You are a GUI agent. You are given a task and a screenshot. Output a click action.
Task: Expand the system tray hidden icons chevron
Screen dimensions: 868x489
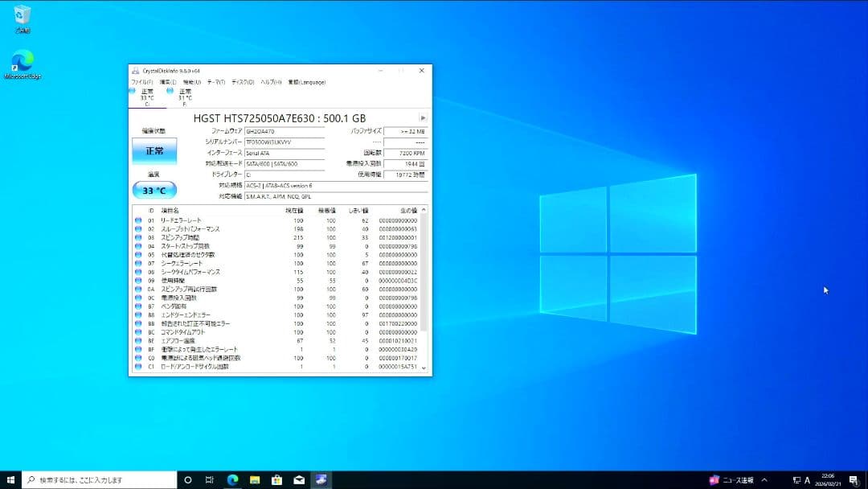tap(764, 480)
